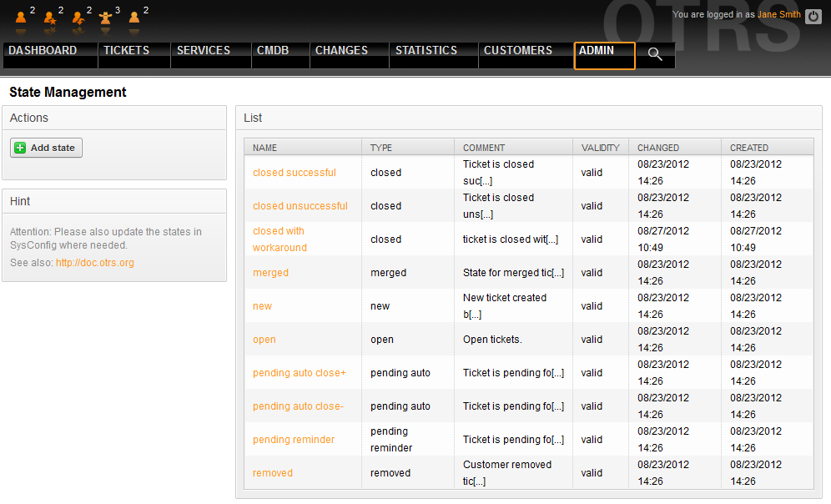Viewport: 831px width, 504px height.
Task: Open search via magnifying glass icon
Action: point(655,54)
